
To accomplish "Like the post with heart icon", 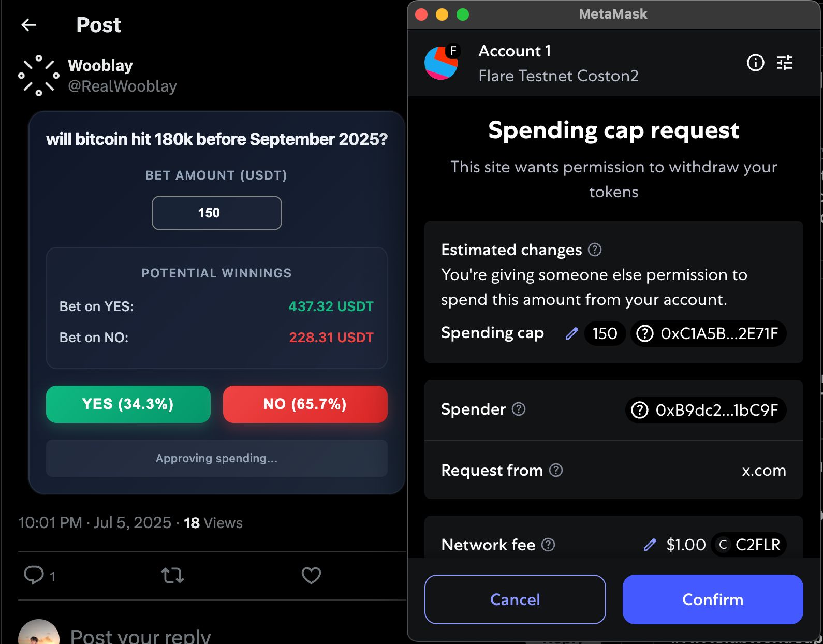I will pyautogui.click(x=311, y=575).
